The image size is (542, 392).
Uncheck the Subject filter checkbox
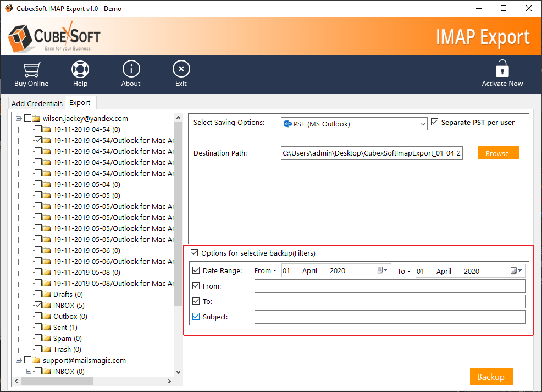pos(196,316)
